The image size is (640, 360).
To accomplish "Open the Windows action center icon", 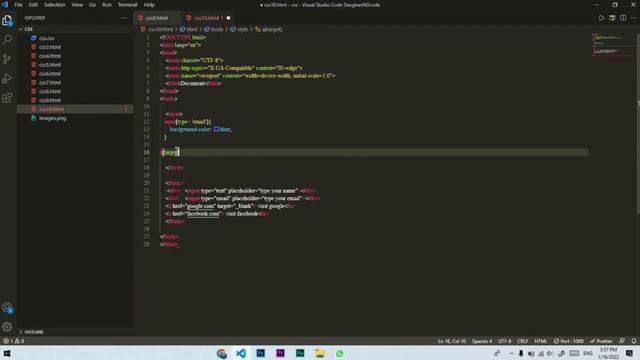I will point(629,353).
